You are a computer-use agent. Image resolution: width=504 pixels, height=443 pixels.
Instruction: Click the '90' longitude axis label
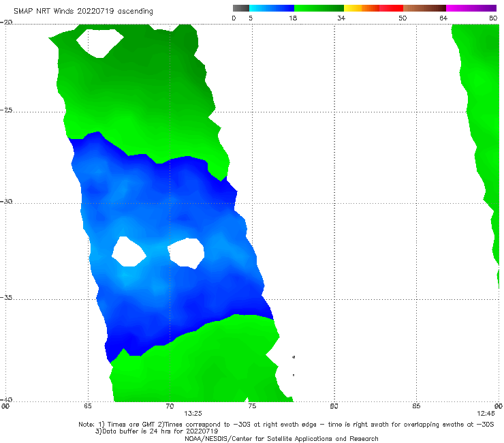point(499,406)
